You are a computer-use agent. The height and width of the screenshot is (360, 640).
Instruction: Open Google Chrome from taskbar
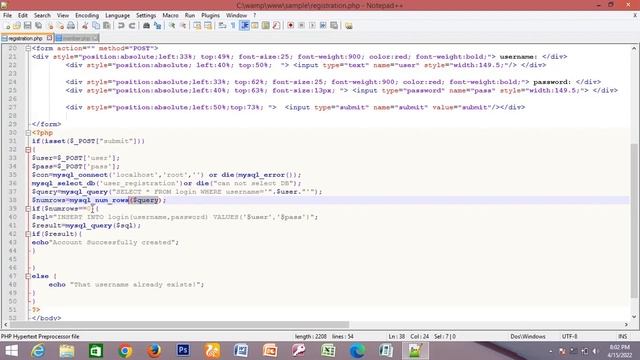125,351
